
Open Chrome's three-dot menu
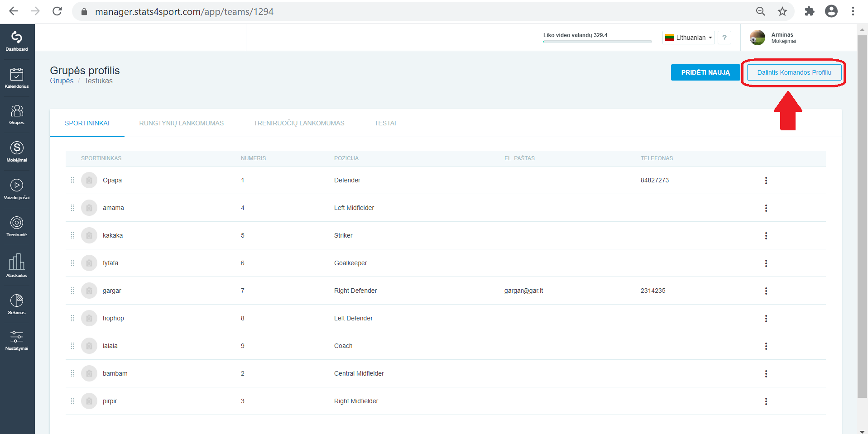pyautogui.click(x=853, y=11)
